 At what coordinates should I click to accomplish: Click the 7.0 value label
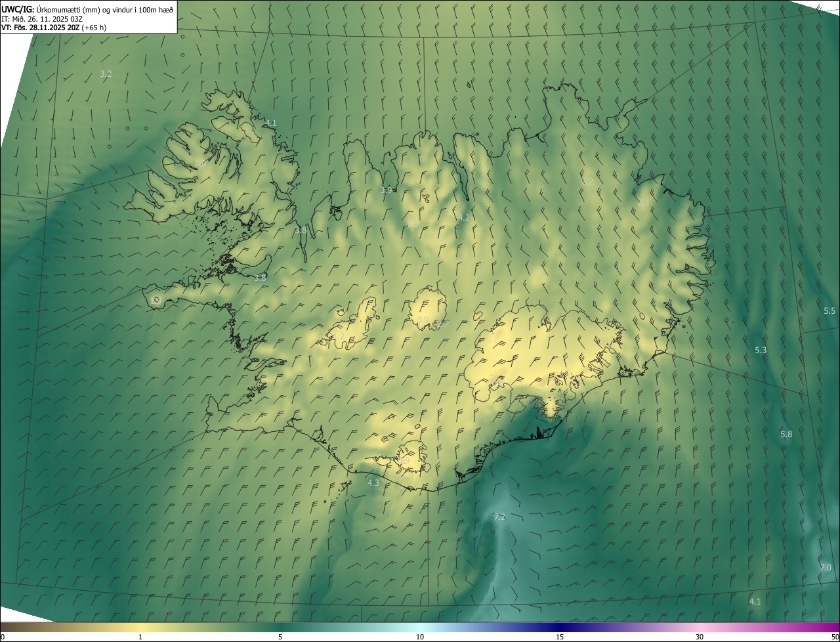826,567
